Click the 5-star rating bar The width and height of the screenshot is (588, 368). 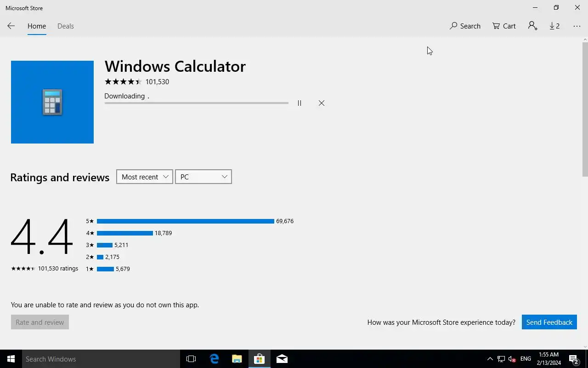pyautogui.click(x=186, y=221)
